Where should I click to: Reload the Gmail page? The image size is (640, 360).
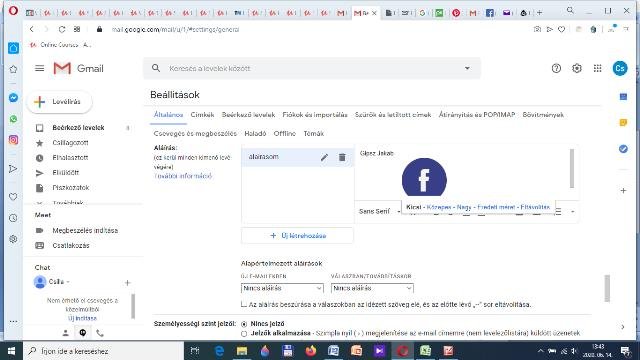pos(62,29)
